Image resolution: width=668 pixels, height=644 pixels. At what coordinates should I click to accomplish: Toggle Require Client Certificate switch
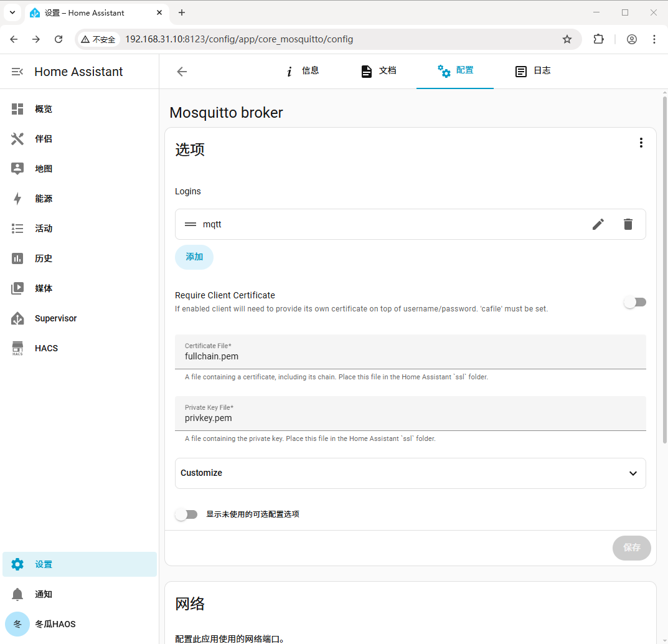635,302
